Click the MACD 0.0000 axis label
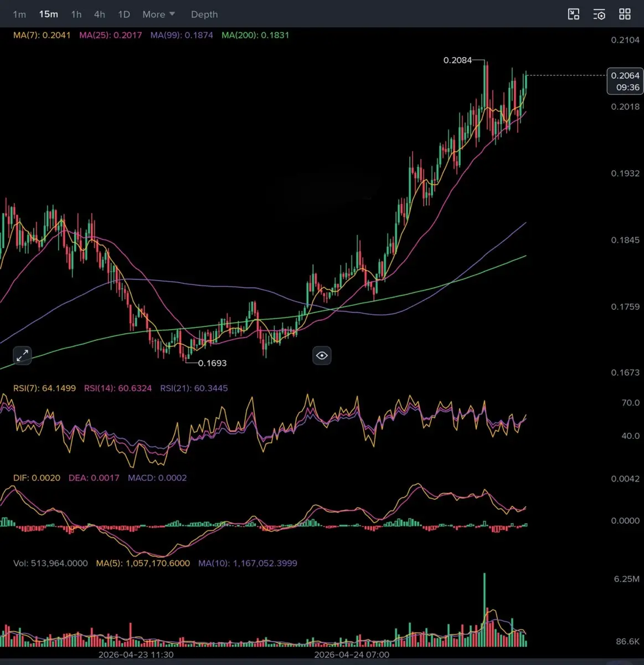Screen dimensions: 644x665 point(625,521)
